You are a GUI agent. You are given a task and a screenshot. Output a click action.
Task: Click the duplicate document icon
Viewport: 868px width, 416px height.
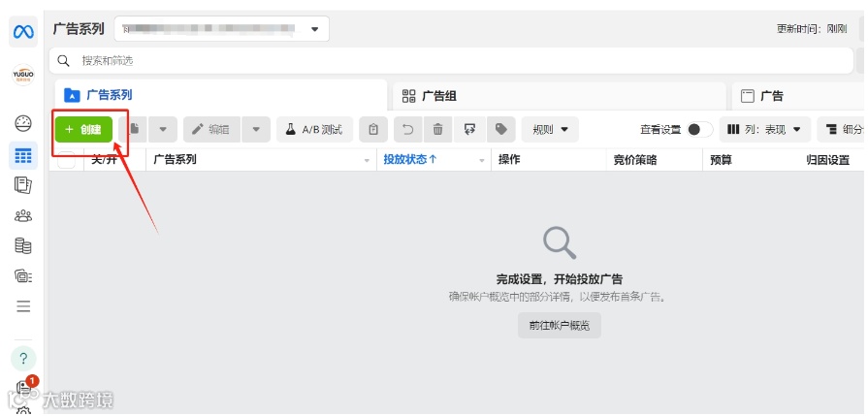pos(134,129)
